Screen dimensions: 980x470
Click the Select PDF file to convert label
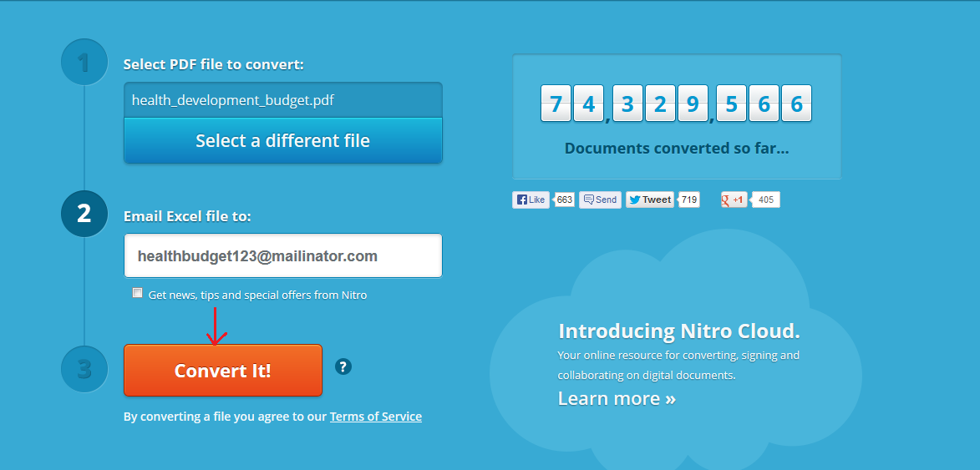[x=214, y=64]
